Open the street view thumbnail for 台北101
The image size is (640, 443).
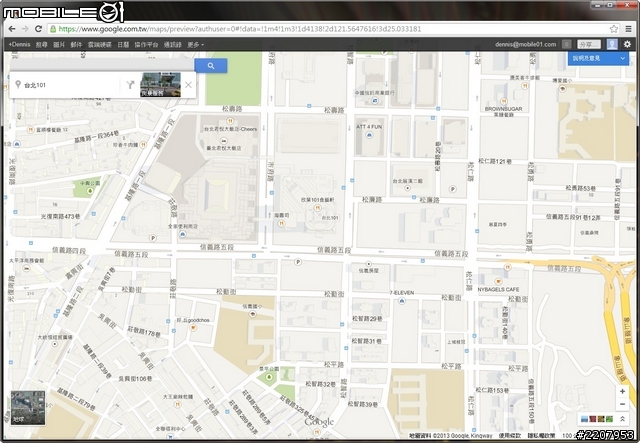coord(160,85)
